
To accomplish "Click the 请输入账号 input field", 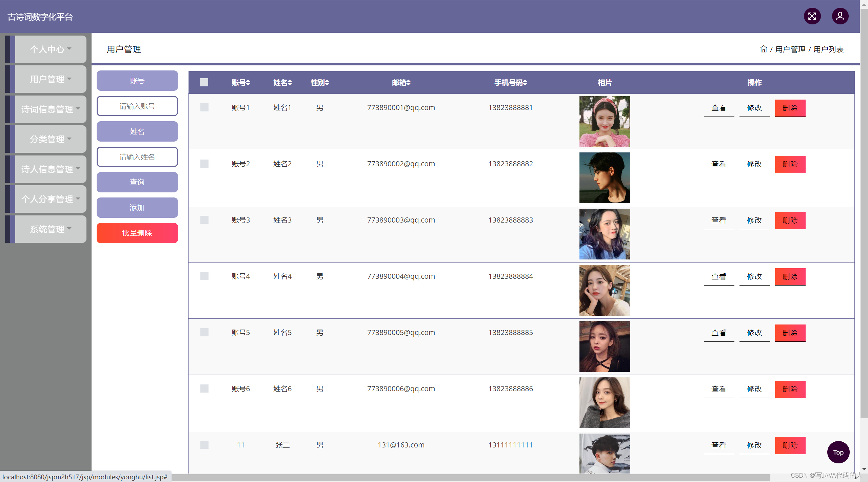I will click(137, 106).
